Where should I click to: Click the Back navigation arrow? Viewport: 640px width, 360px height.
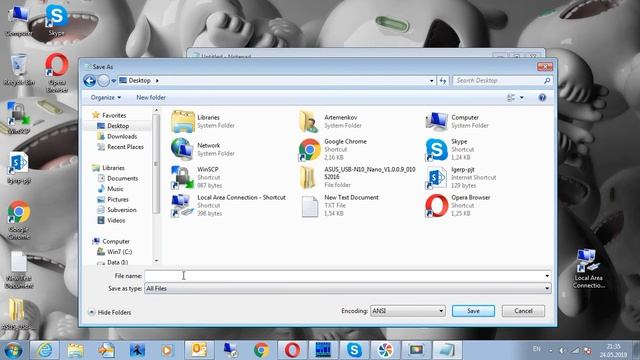click(x=89, y=81)
